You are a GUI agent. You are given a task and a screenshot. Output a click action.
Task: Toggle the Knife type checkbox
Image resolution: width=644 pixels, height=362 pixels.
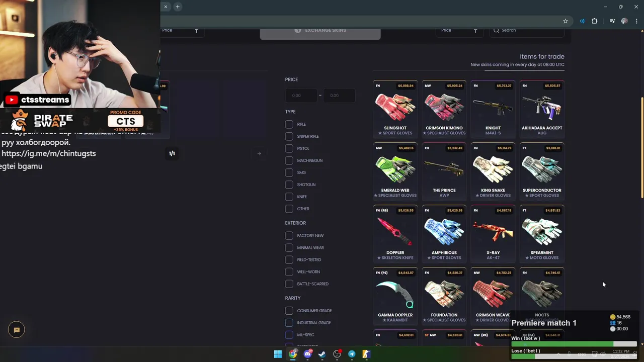click(x=289, y=197)
